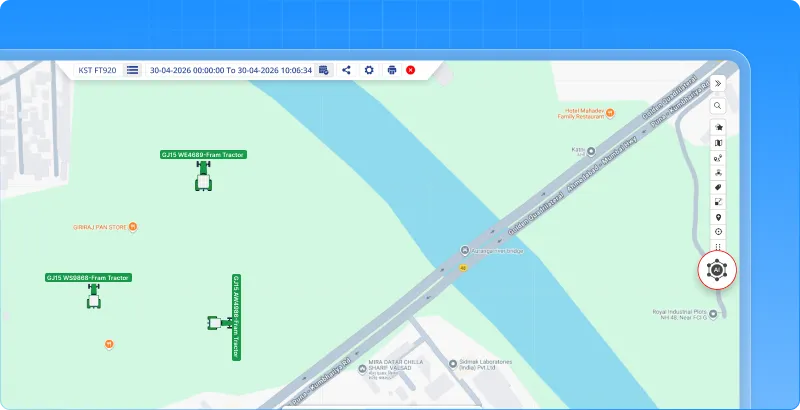The width and height of the screenshot is (800, 410).
Task: Open the calendar date-range picker icon
Action: (x=323, y=70)
